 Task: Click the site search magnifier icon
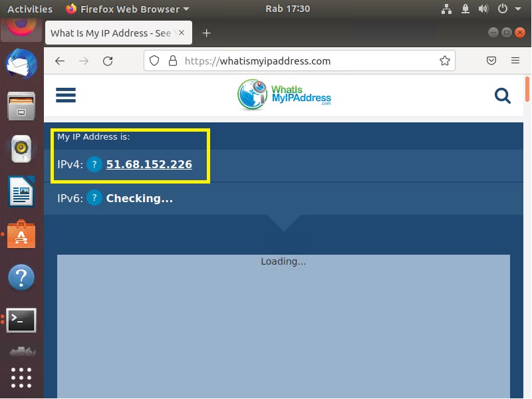503,96
